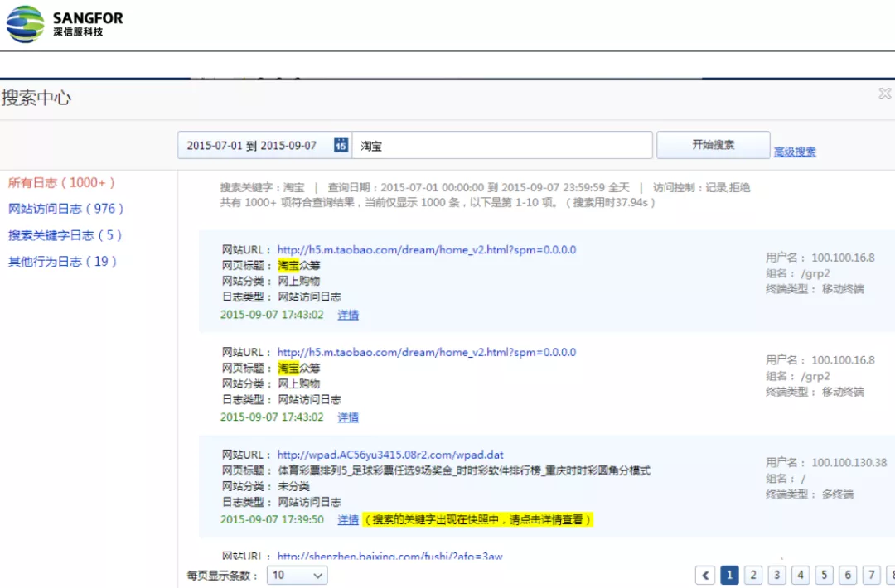Open 详情 for the wpad.dat log entry
The width and height of the screenshot is (895, 588).
pyautogui.click(x=348, y=520)
